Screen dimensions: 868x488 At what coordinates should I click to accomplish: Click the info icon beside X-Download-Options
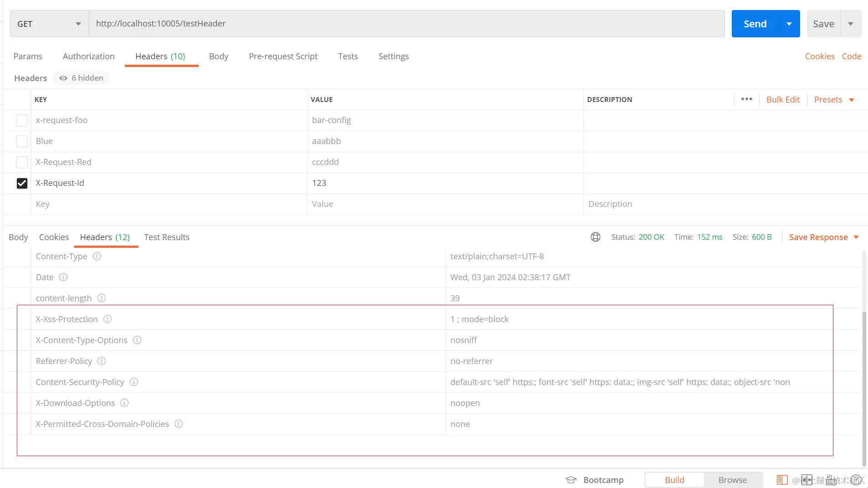124,403
